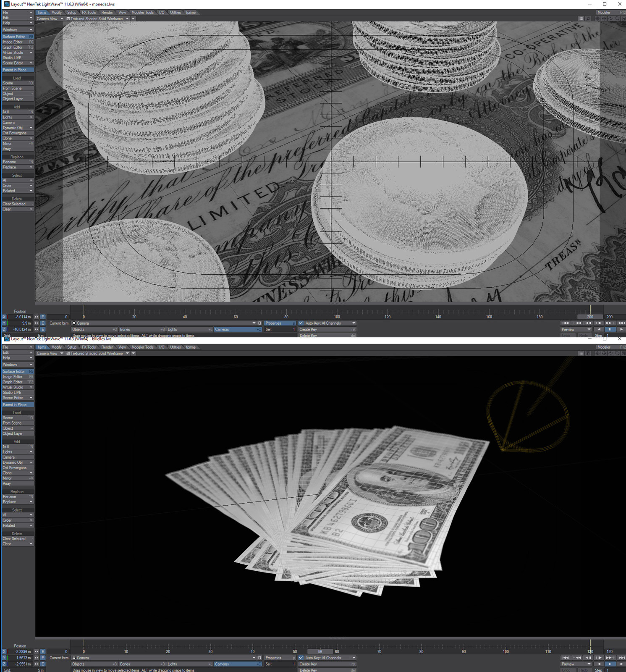Go to first frame in monedas.lws window

click(566, 323)
